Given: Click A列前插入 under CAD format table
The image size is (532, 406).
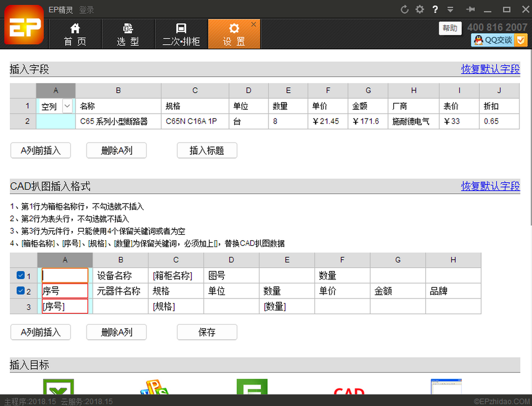Looking at the screenshot, I should (41, 332).
